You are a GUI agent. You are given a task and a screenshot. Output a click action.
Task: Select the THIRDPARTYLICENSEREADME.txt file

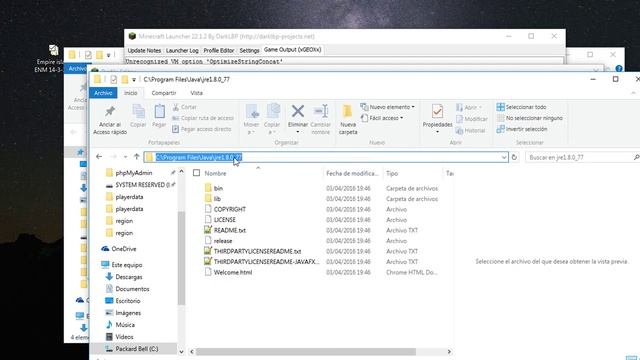pyautogui.click(x=257, y=251)
